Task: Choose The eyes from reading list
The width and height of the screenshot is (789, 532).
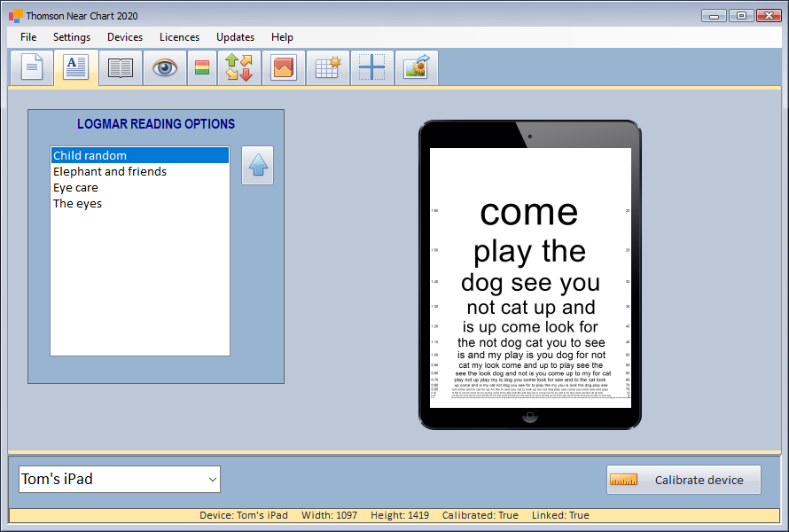Action: tap(78, 204)
